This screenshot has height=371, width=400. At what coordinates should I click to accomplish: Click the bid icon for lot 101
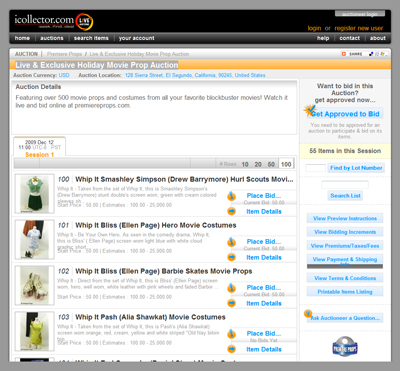(x=231, y=242)
